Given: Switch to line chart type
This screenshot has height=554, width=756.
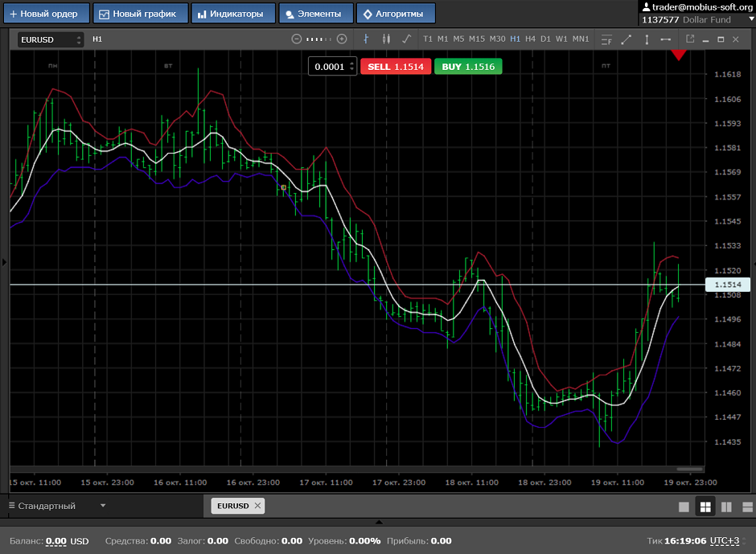Looking at the screenshot, I should click(406, 39).
